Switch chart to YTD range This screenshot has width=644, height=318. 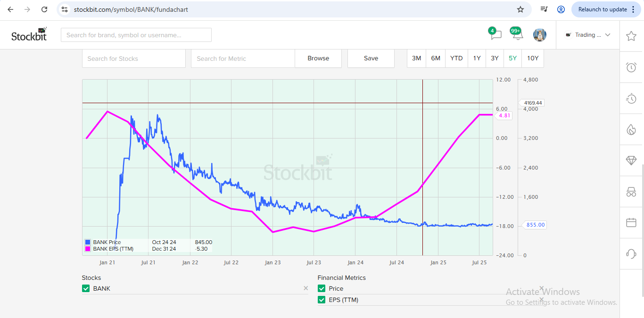coord(456,58)
